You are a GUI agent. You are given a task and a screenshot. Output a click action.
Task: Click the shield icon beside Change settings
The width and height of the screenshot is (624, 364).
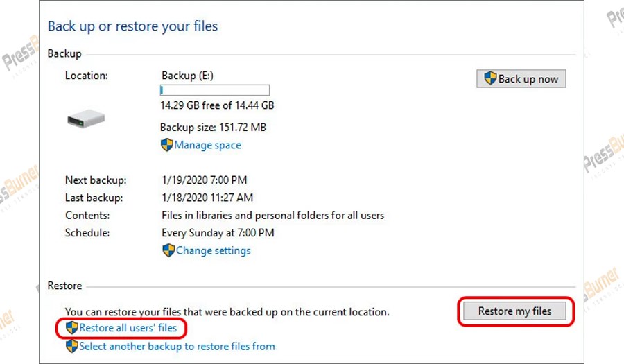click(168, 250)
